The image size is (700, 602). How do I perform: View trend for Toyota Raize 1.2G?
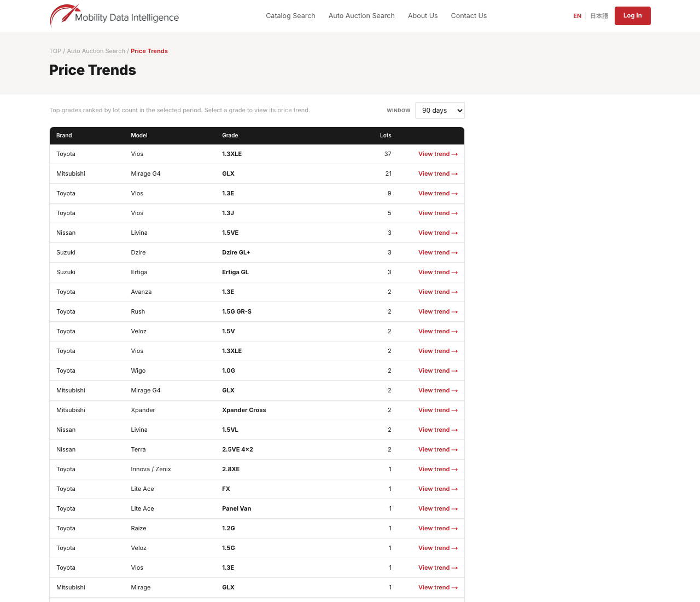[438, 529]
